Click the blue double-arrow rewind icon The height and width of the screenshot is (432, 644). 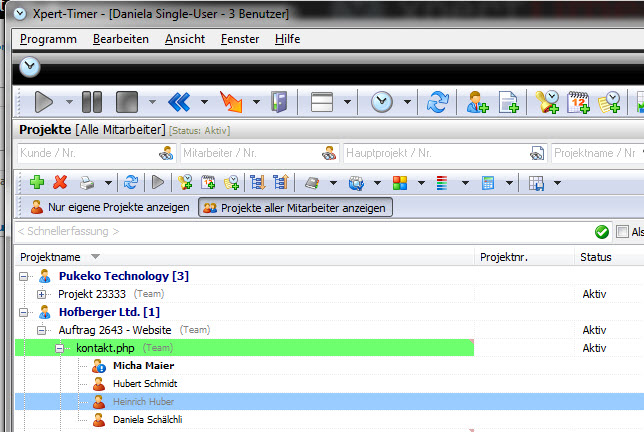pyautogui.click(x=179, y=102)
